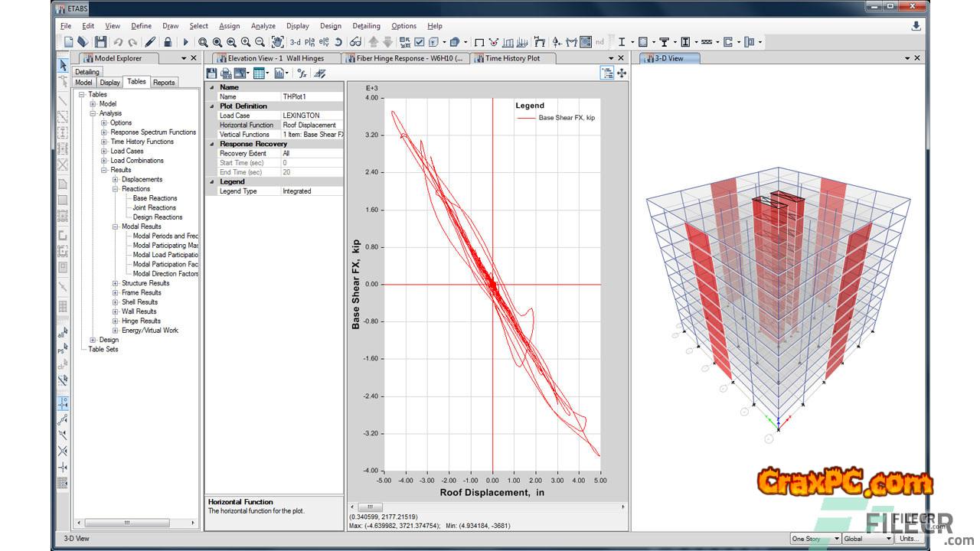This screenshot has width=980, height=551.
Task: Switch to the Reports tab
Action: pos(164,83)
